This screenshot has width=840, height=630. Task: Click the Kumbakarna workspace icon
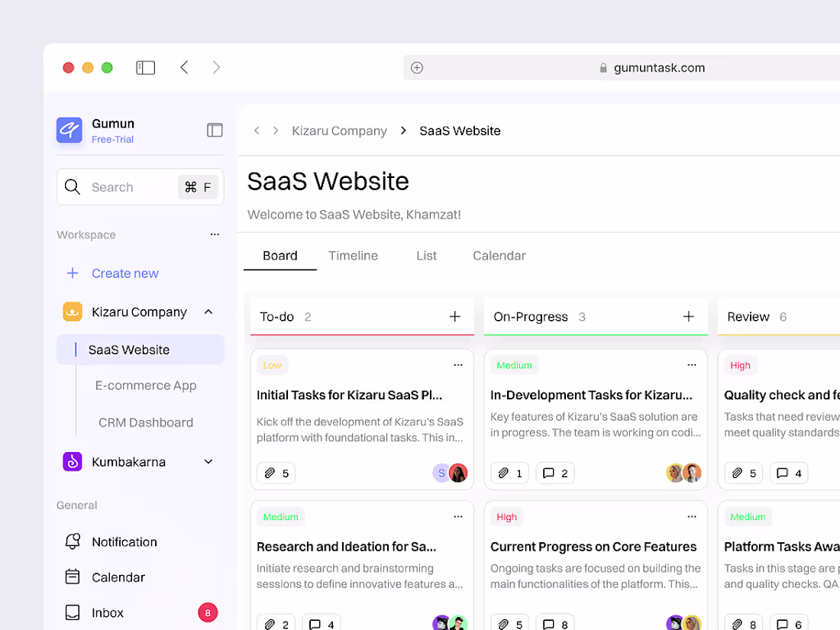pos(71,461)
